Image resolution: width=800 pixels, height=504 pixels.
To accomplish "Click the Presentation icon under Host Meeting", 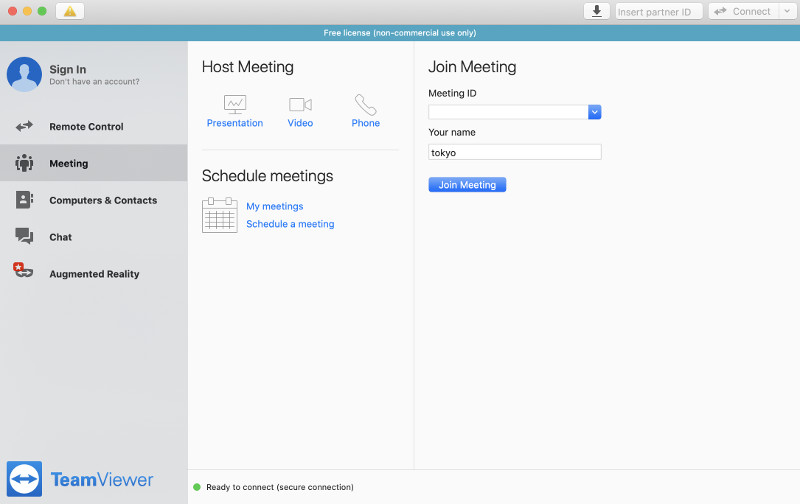I will coord(235,105).
